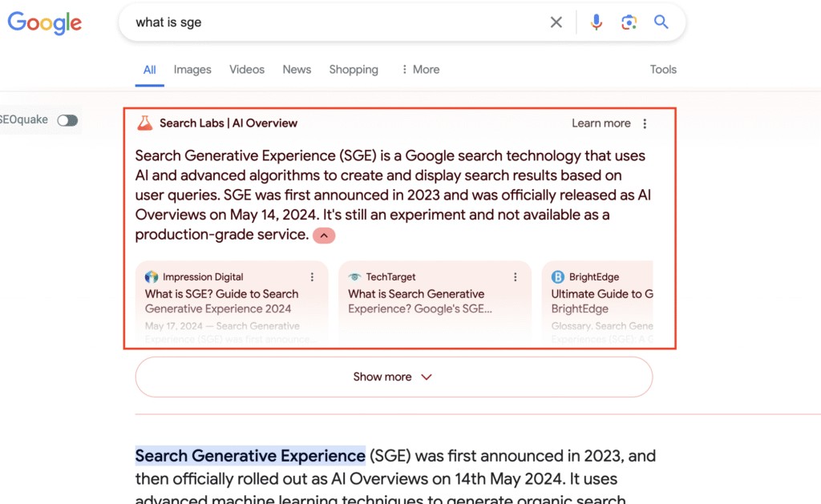The image size is (821, 504).
Task: Click inside the search input field
Action: click(x=321, y=22)
